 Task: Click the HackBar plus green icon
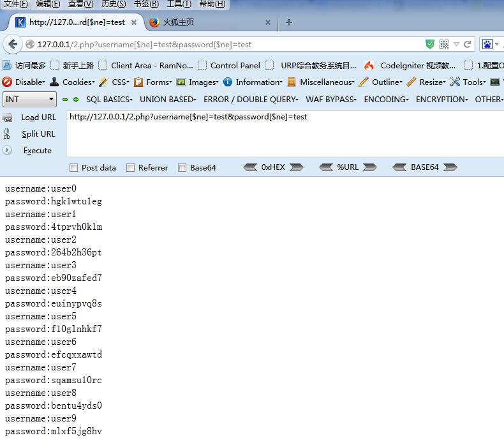(x=76, y=100)
